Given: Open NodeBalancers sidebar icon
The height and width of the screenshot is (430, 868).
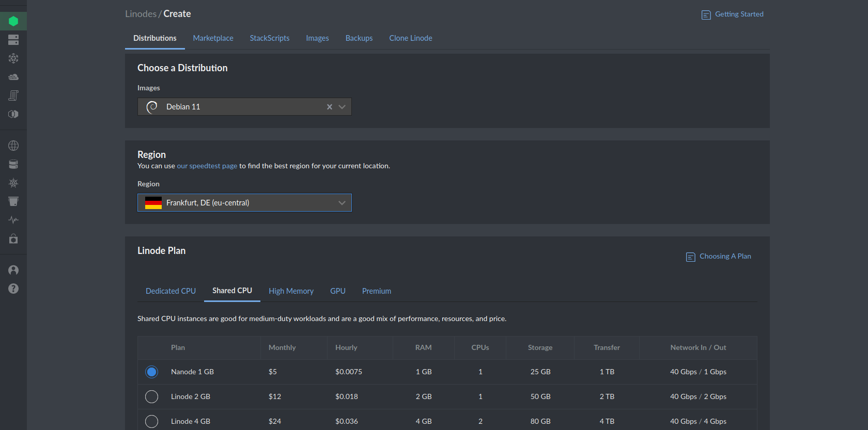Looking at the screenshot, I should (x=13, y=58).
